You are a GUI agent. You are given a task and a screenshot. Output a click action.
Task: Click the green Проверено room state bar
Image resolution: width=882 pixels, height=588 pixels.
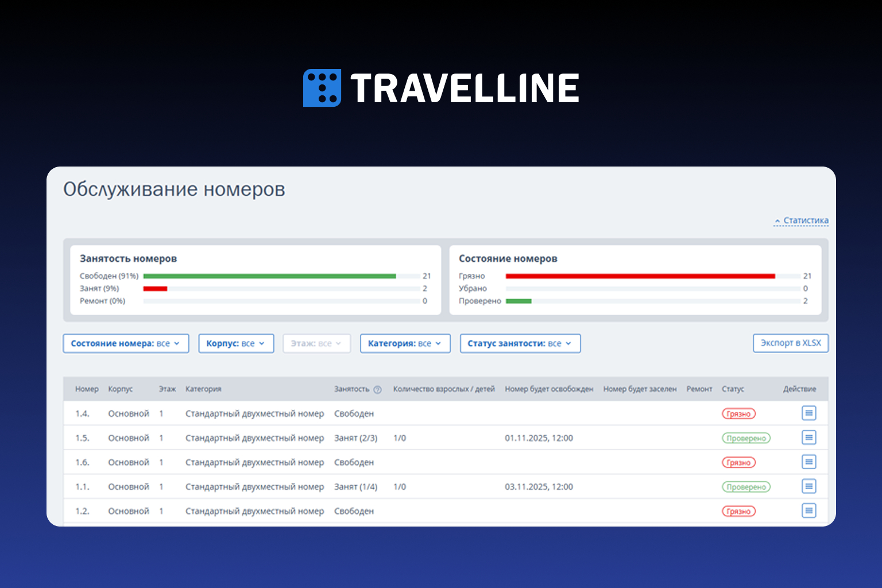(x=519, y=301)
